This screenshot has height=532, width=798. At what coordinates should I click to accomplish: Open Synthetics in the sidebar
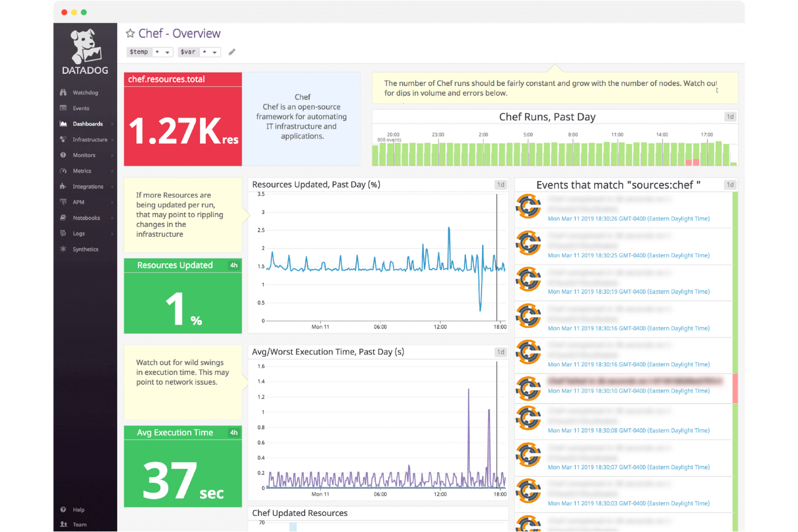86,249
